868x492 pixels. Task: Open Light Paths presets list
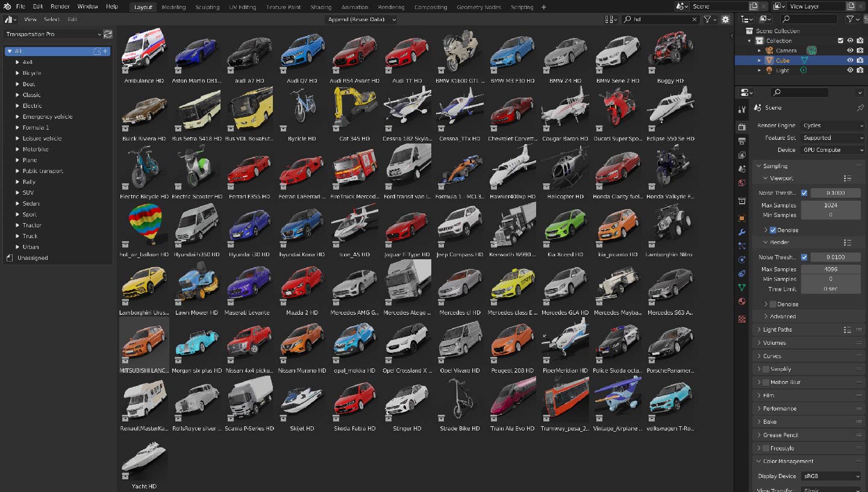click(x=848, y=330)
